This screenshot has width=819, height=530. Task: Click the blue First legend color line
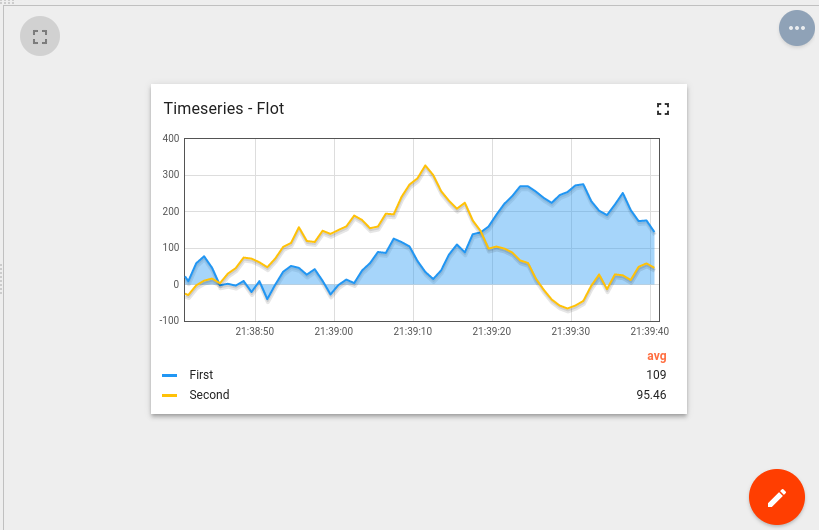pos(170,375)
